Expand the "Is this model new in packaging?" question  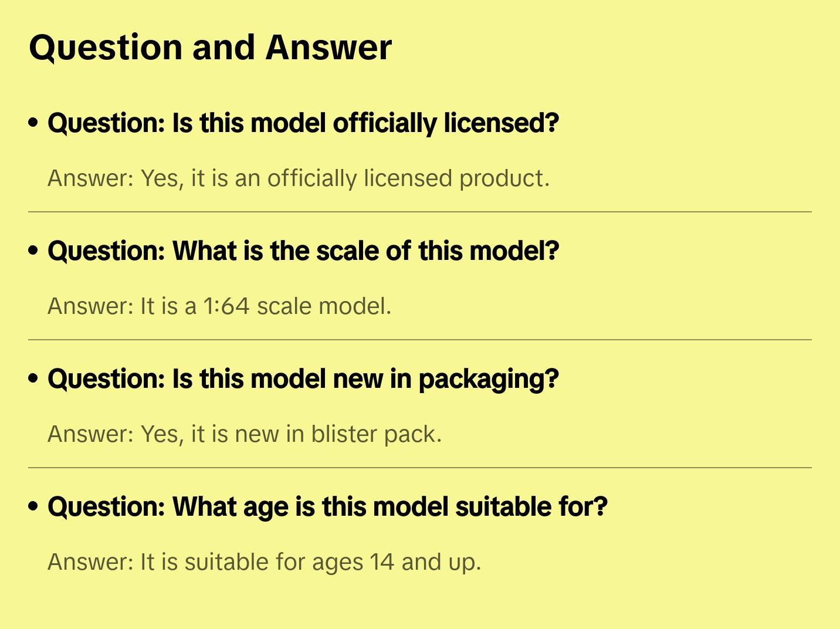[x=303, y=379]
